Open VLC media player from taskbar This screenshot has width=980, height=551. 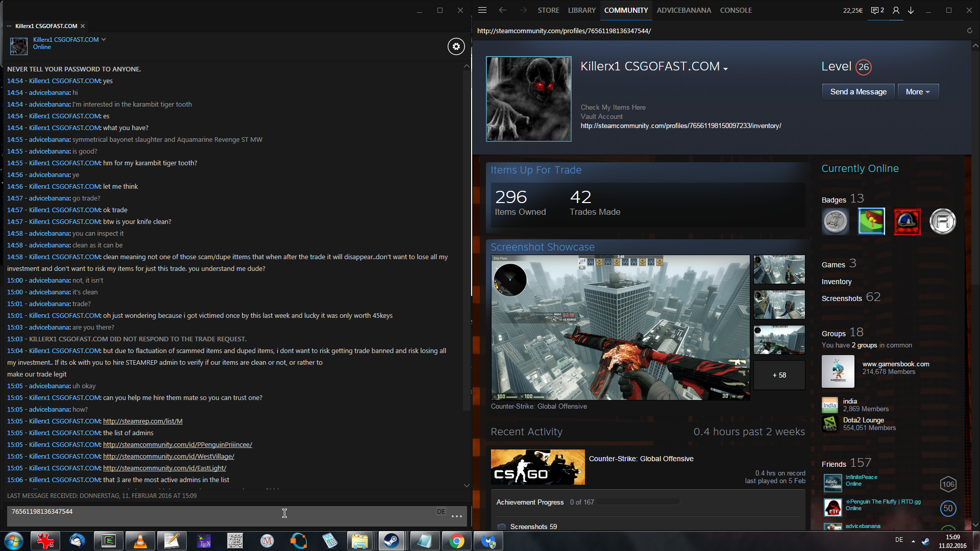coord(140,541)
